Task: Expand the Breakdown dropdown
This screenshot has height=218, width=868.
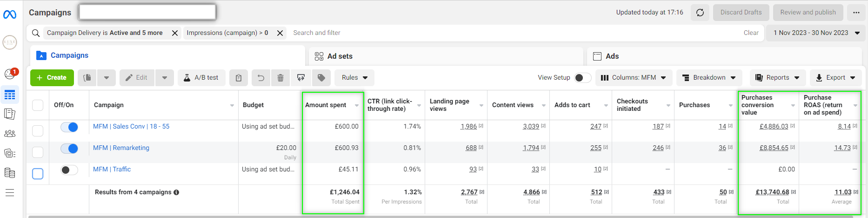Action: coord(709,78)
